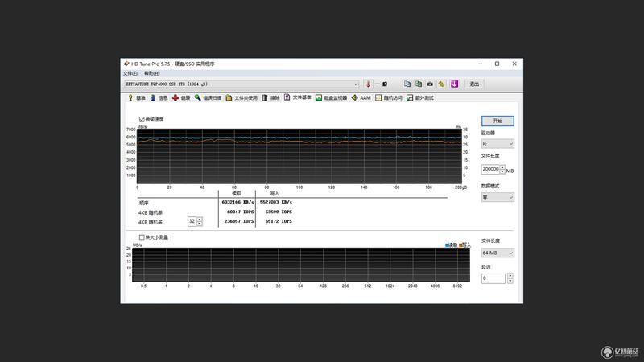Maximize the HD Tune Pro window

coord(497,64)
